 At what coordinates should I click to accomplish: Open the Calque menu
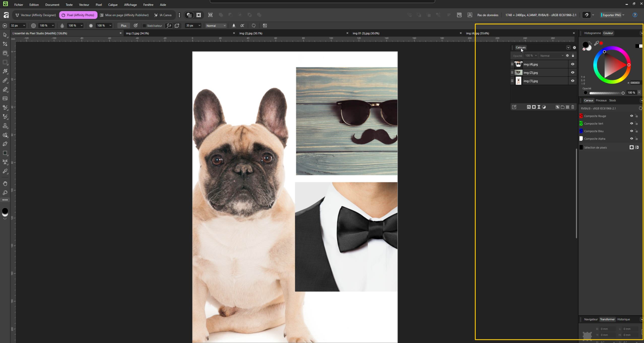tap(113, 5)
